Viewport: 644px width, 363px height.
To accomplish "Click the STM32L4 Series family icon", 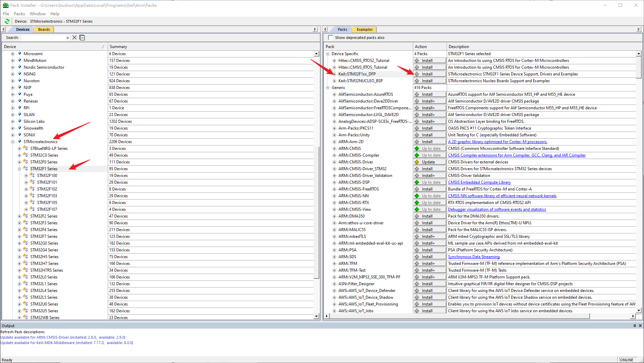I will click(x=25, y=290).
